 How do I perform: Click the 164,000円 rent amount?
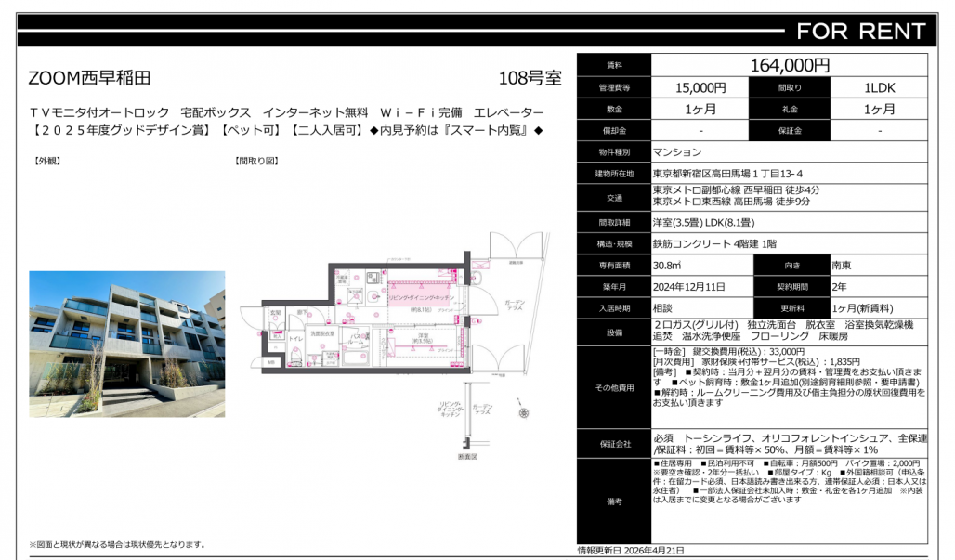pos(789,65)
